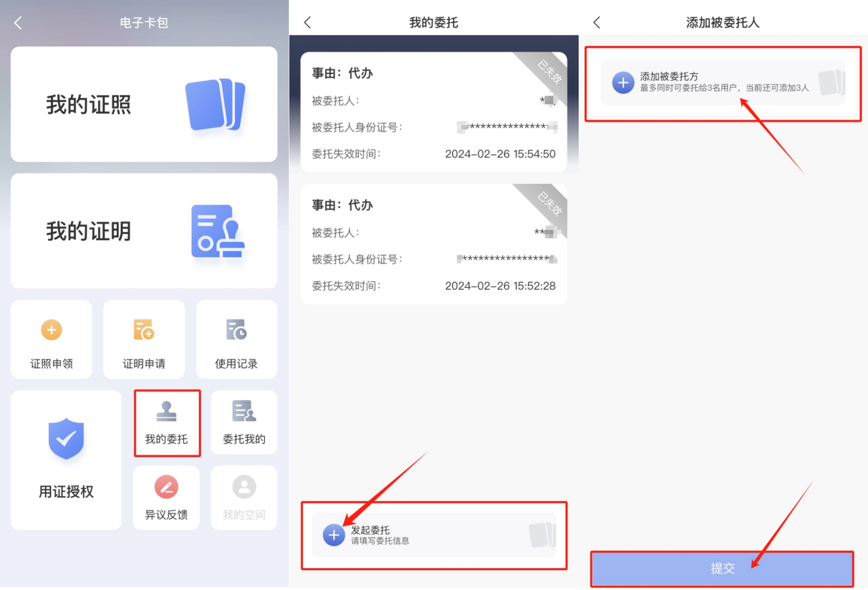This screenshot has width=868, height=590.
Task: Tap the 证照申领 plus icon
Action: [52, 330]
